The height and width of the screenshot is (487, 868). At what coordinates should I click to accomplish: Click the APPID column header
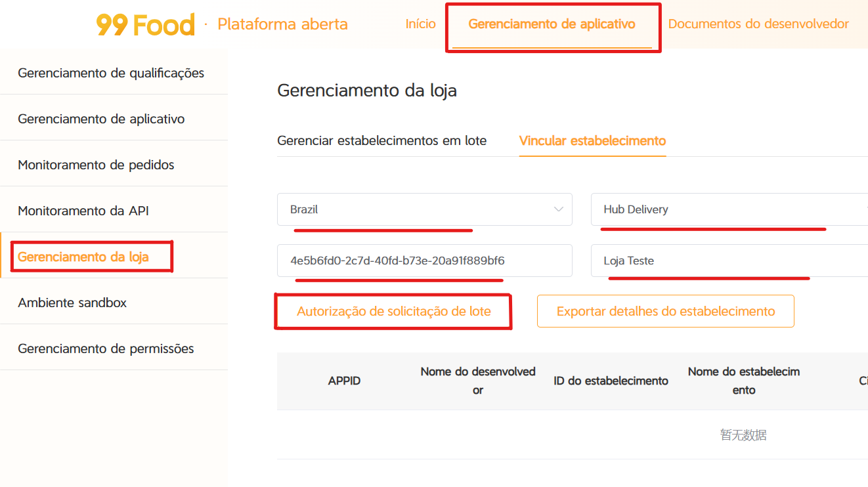click(344, 381)
